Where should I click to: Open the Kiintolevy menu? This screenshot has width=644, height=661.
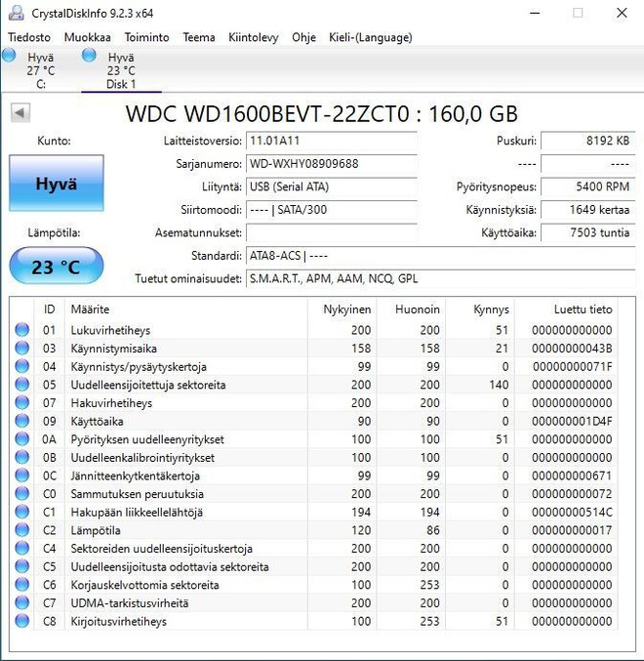tap(254, 37)
